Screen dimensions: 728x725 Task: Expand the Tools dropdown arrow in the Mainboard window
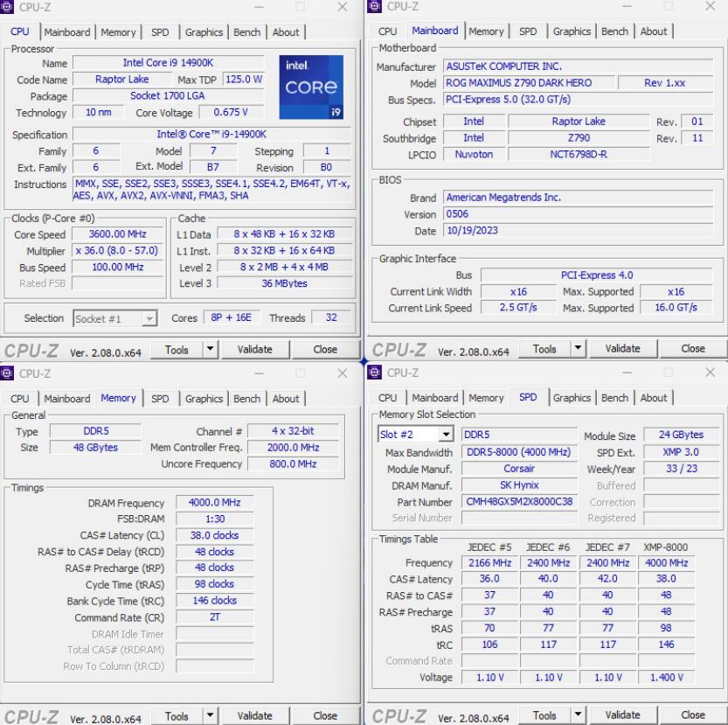pyautogui.click(x=578, y=348)
